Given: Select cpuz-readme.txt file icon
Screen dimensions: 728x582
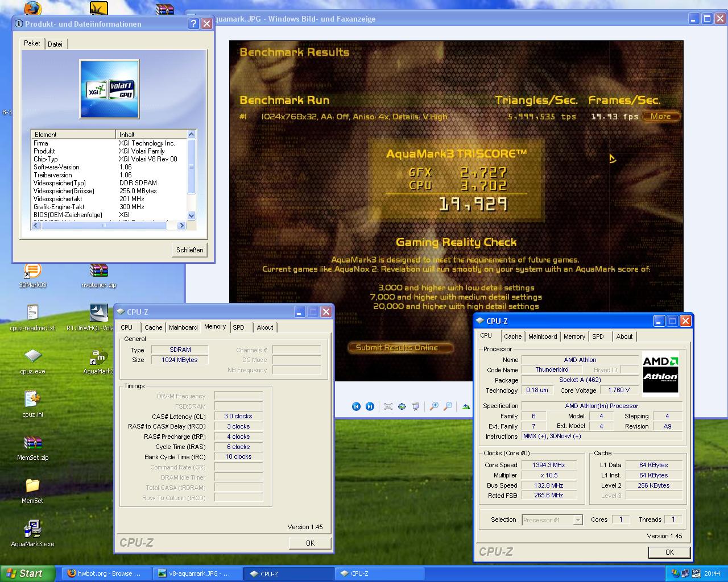Looking at the screenshot, I should (x=32, y=318).
